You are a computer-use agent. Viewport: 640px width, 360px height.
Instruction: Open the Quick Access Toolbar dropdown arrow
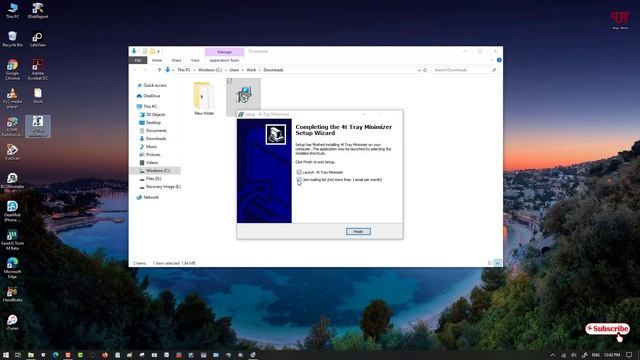point(158,51)
